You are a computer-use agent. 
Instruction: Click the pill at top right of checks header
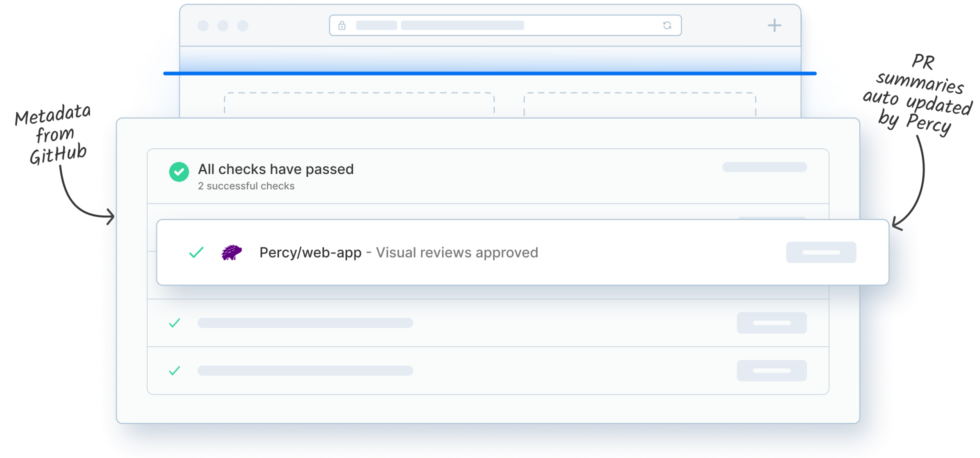[764, 167]
